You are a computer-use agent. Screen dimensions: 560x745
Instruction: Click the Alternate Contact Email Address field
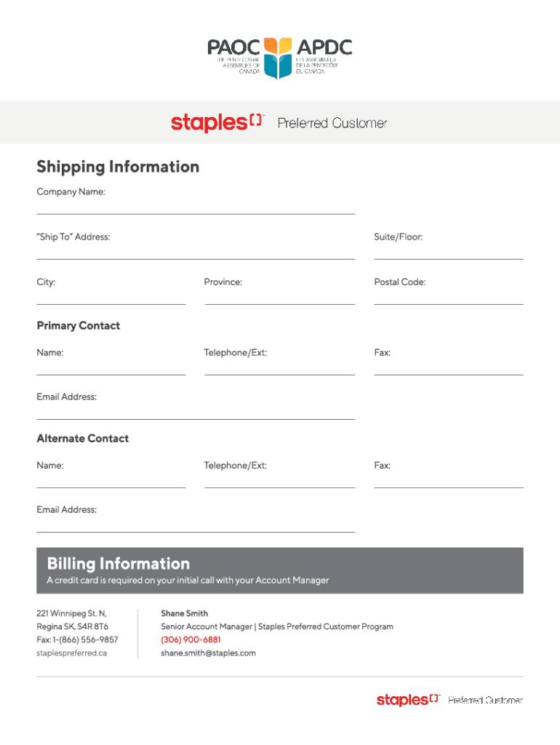click(x=196, y=525)
